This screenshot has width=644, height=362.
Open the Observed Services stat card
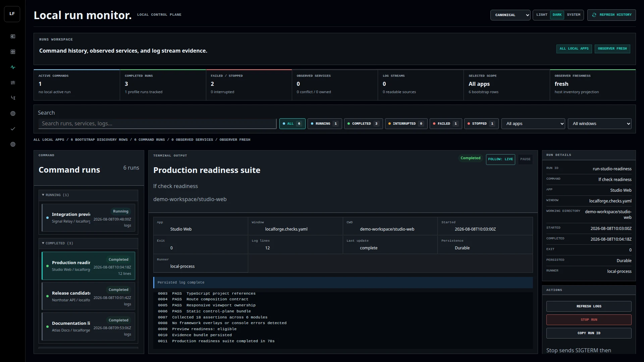click(x=335, y=85)
